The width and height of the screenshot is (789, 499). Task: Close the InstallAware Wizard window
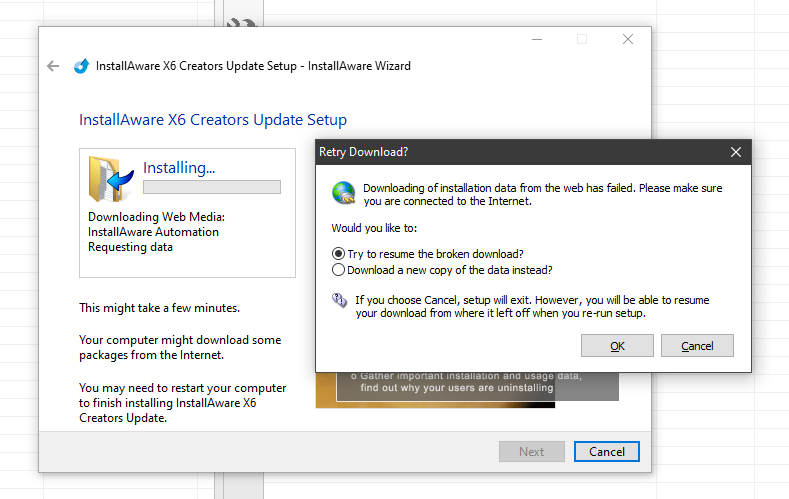click(x=627, y=39)
